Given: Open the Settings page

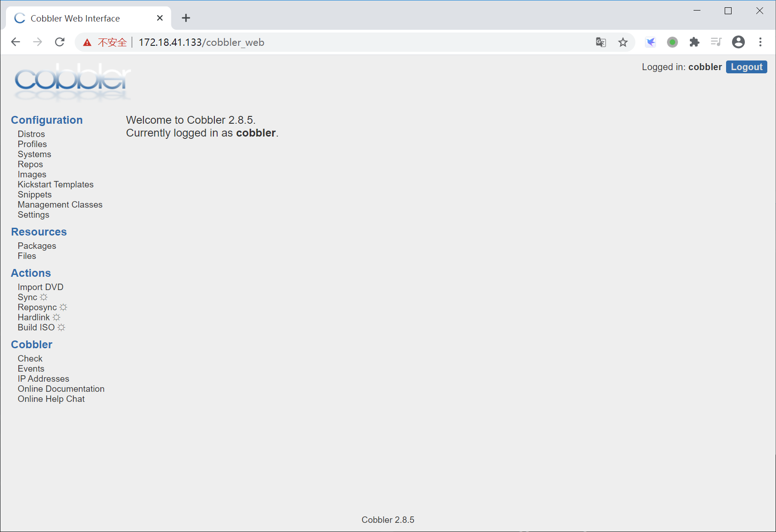Looking at the screenshot, I should 33,215.
